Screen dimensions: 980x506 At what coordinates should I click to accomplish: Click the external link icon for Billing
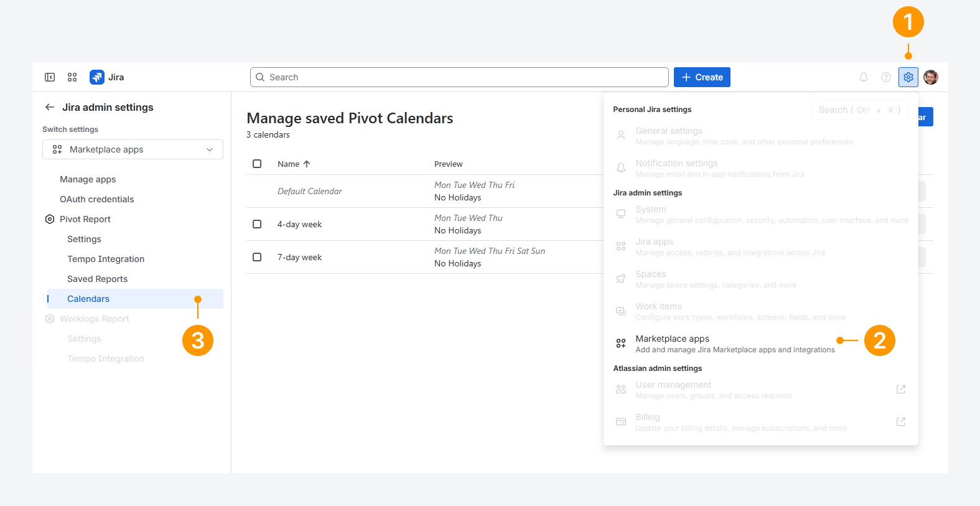[901, 421]
